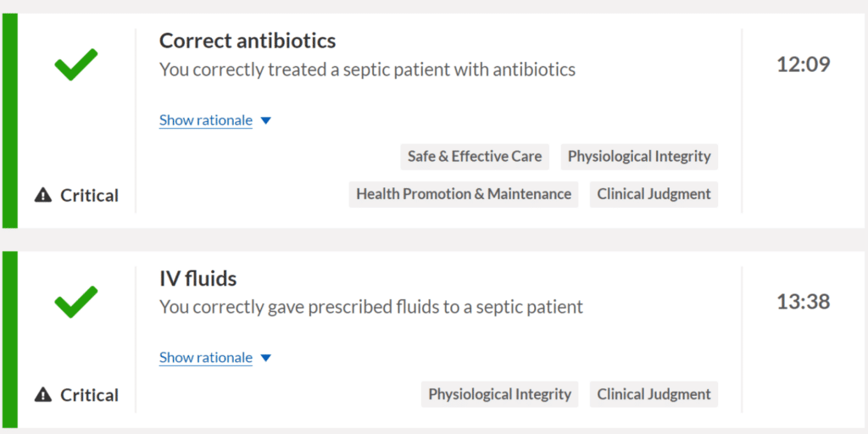This screenshot has width=868, height=434.
Task: Click the green checkmark for Correct antibiotics
Action: tap(75, 64)
